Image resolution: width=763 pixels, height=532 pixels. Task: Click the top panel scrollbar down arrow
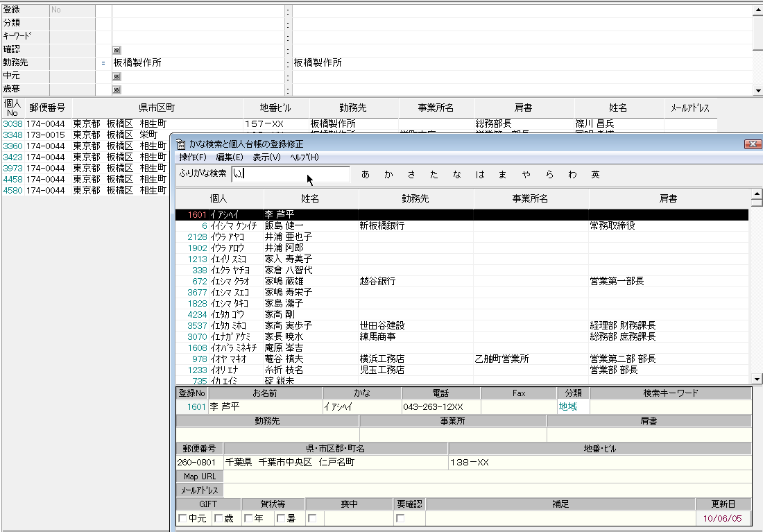757,91
